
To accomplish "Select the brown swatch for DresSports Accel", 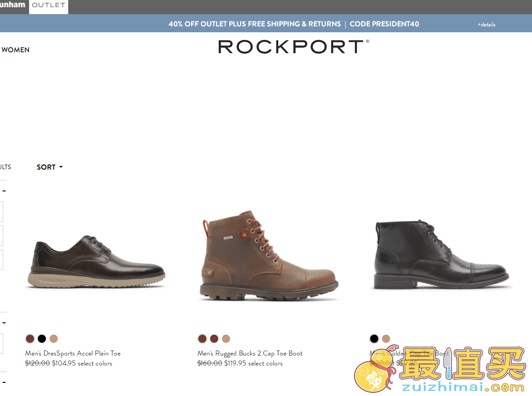I will click(x=30, y=339).
